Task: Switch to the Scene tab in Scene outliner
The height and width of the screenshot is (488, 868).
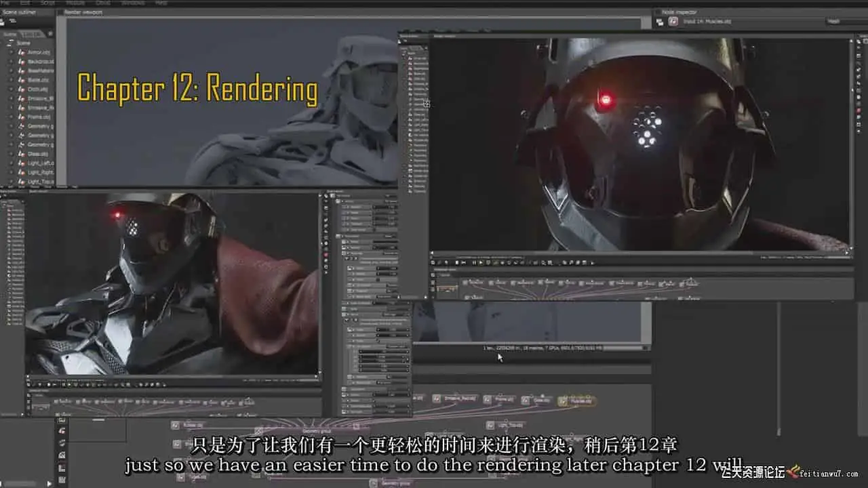Action: pos(10,34)
